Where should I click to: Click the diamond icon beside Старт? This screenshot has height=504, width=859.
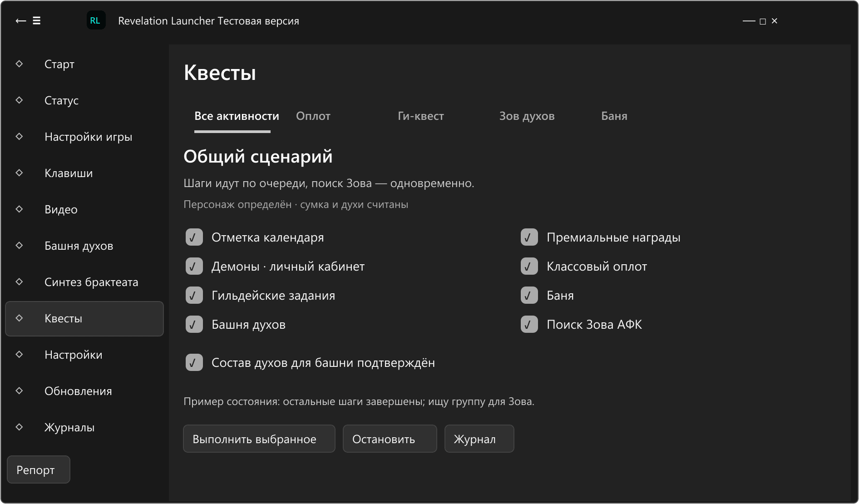click(x=19, y=64)
